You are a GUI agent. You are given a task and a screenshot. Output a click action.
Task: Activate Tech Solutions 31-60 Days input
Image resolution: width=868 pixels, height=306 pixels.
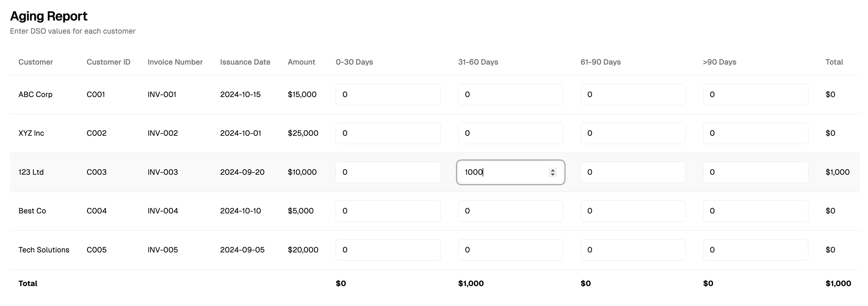[511, 250]
